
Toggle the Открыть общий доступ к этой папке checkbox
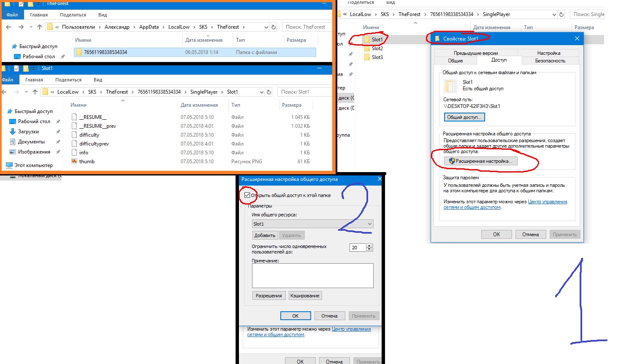coord(247,195)
